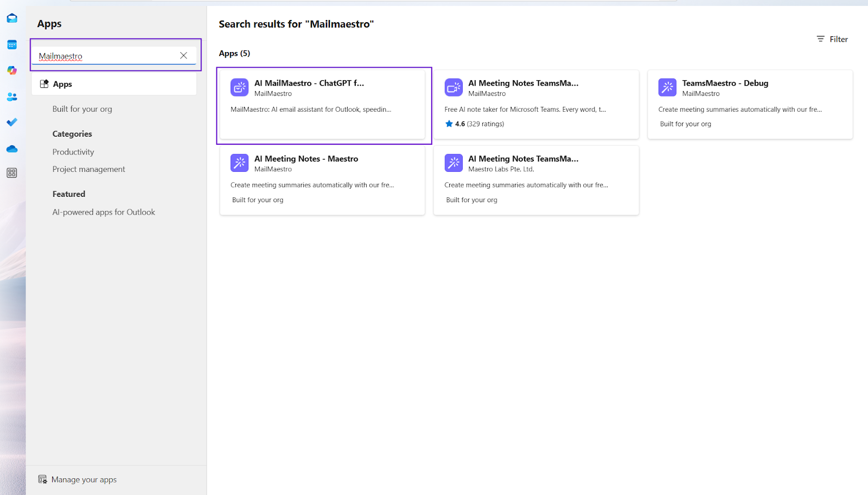
Task: Click the 'Maestro Labs Pte. Ltd.' publisher text
Action: pyautogui.click(x=501, y=169)
